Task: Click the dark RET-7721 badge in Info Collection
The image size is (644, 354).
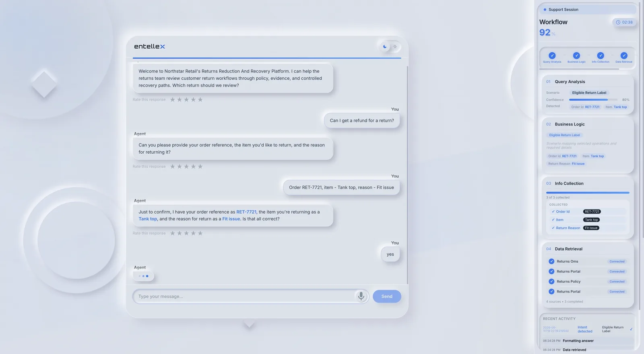Action: (x=592, y=212)
